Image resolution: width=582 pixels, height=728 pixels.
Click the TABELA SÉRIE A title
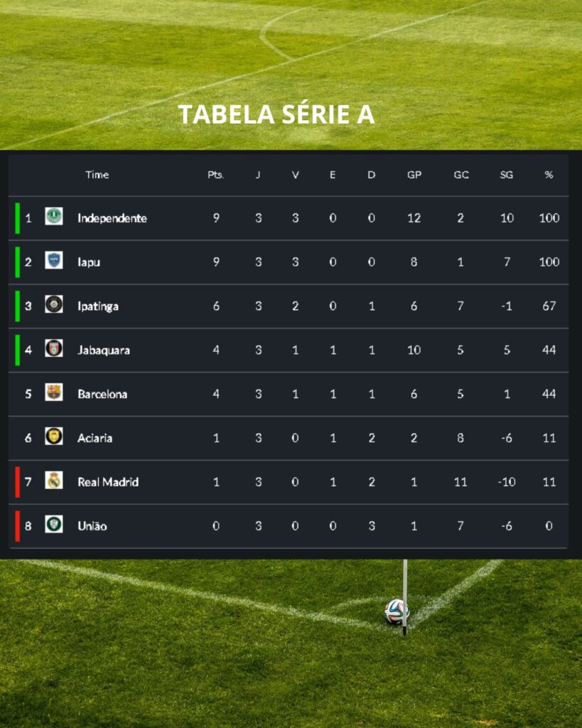[276, 114]
